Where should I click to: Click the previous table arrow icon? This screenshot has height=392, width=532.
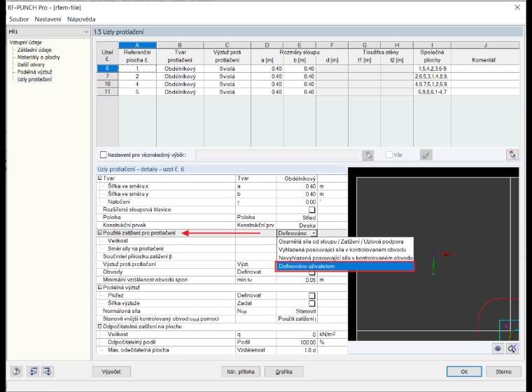[33, 371]
